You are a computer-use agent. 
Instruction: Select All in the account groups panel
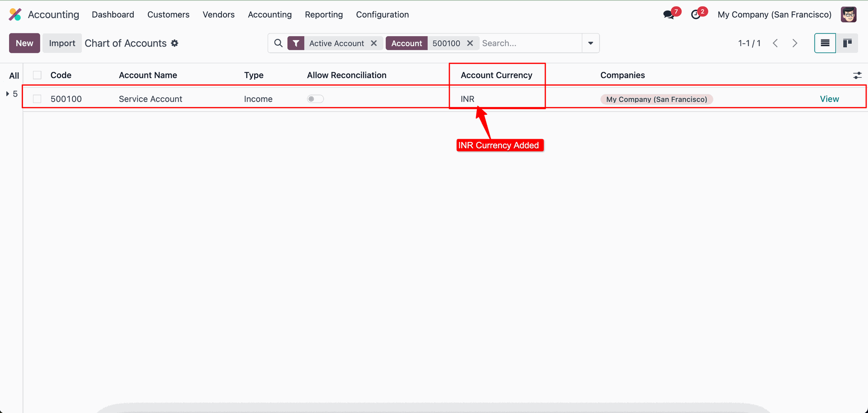(14, 76)
